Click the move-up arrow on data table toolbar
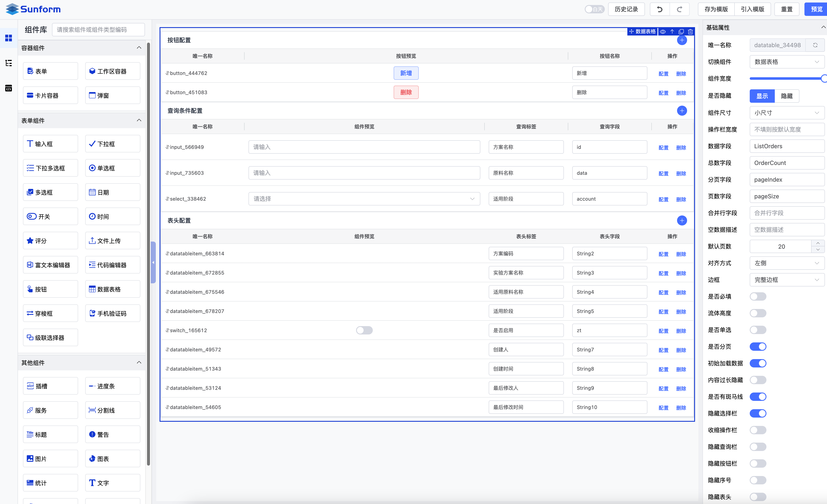The image size is (827, 504). pos(672,32)
